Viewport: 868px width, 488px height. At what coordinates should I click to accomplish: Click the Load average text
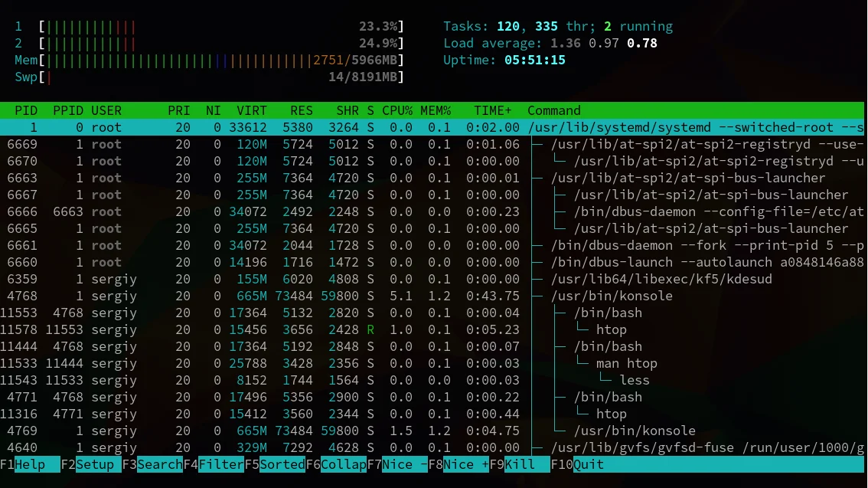point(550,43)
